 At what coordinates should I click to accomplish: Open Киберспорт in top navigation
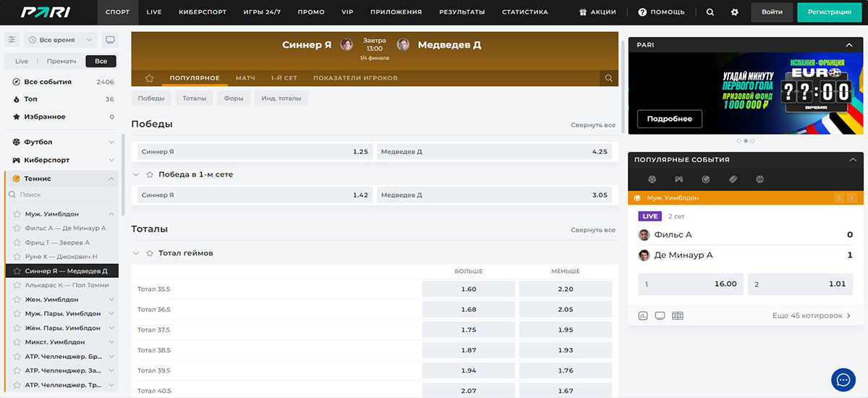coord(202,12)
